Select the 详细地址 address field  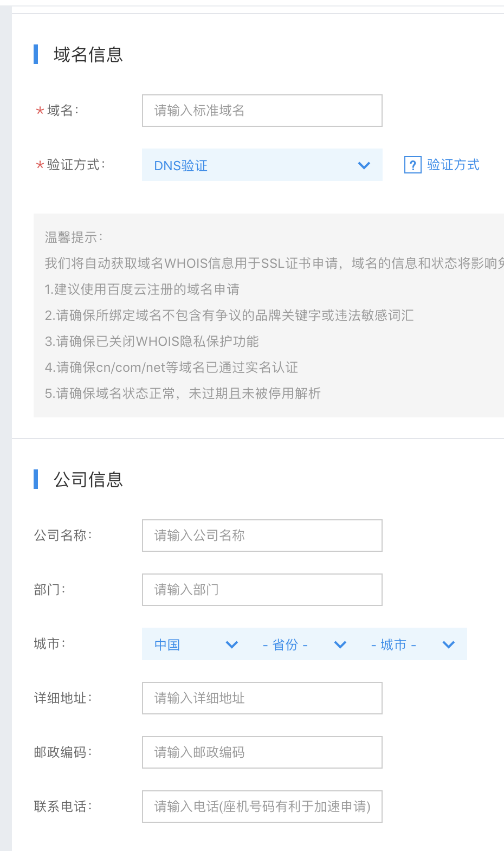tap(262, 698)
